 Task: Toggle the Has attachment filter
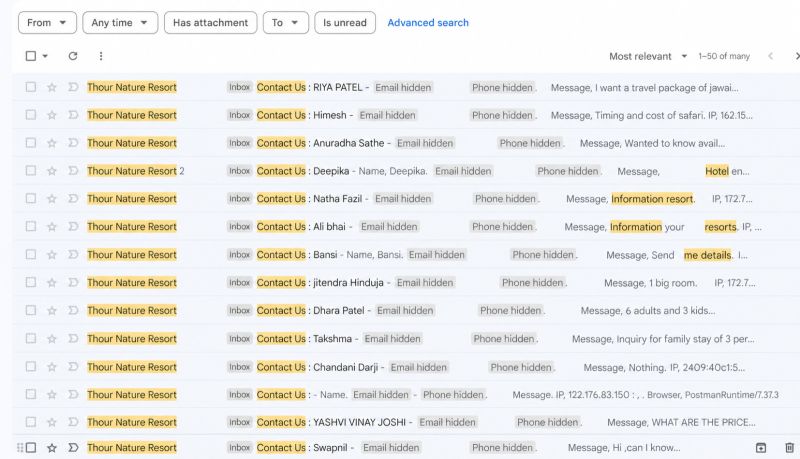(x=211, y=23)
